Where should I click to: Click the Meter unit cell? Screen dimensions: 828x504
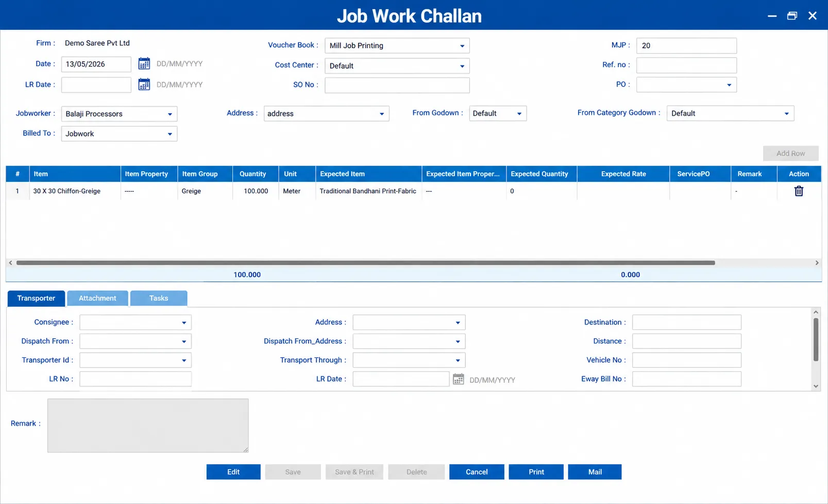[297, 191]
